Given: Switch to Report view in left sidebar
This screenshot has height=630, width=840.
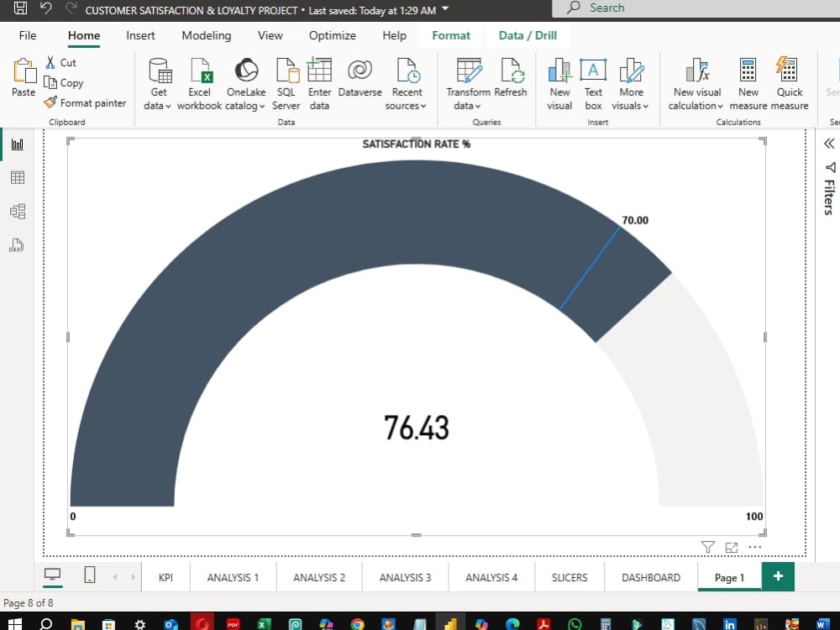Looking at the screenshot, I should click(17, 144).
